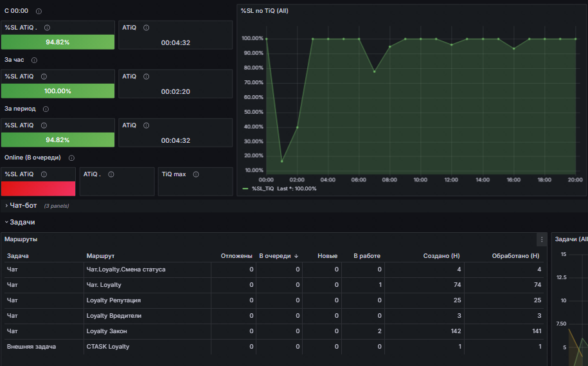Click the 'Маршруты' panel title
Screen dimensions: 588x366
pyautogui.click(x=21, y=239)
